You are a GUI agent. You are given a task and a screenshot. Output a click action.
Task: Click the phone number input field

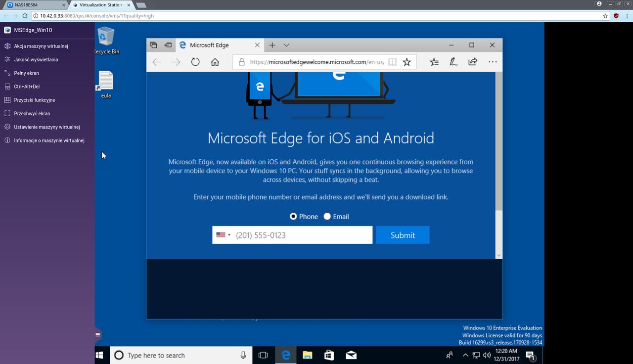coord(303,235)
